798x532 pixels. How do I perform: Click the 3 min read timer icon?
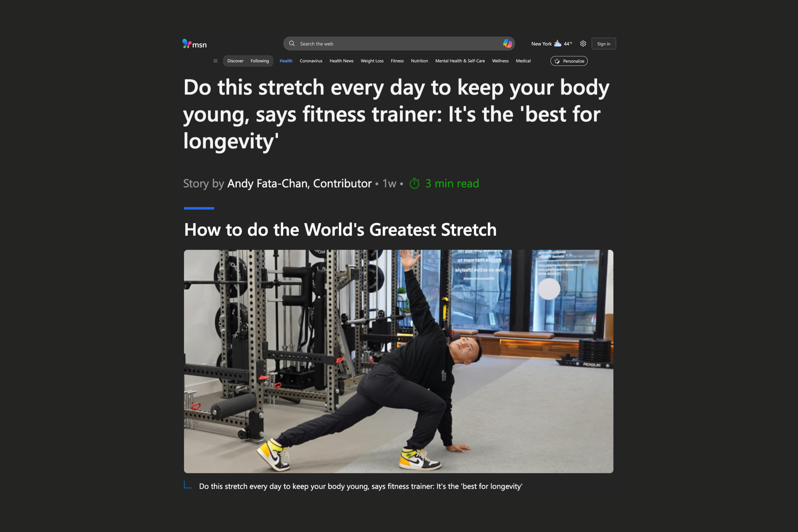(414, 184)
